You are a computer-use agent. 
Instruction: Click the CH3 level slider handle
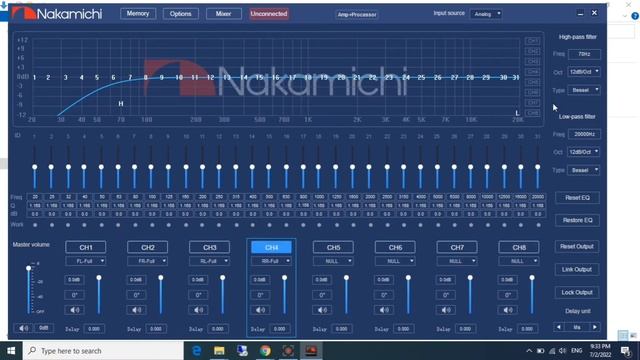pyautogui.click(x=222, y=278)
